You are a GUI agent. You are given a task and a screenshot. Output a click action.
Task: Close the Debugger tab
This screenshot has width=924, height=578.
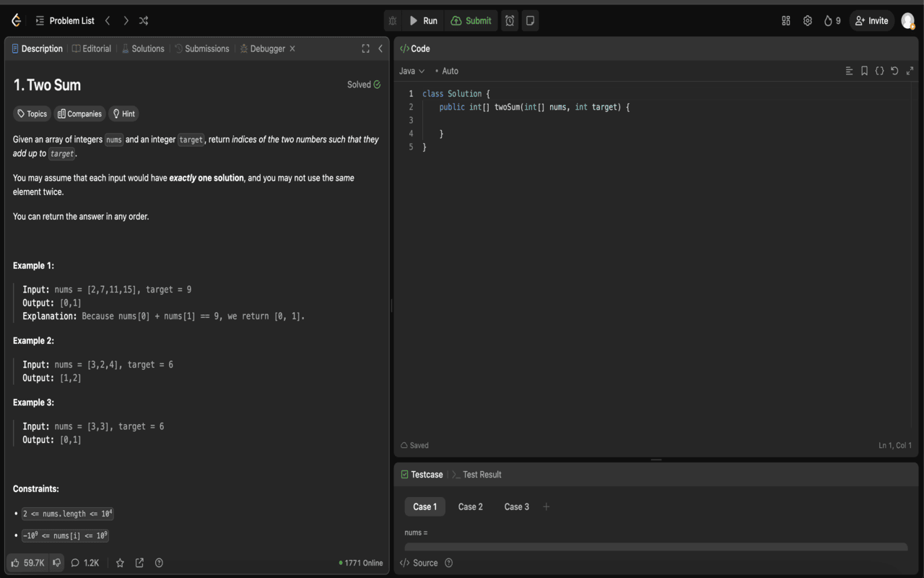pyautogui.click(x=292, y=48)
